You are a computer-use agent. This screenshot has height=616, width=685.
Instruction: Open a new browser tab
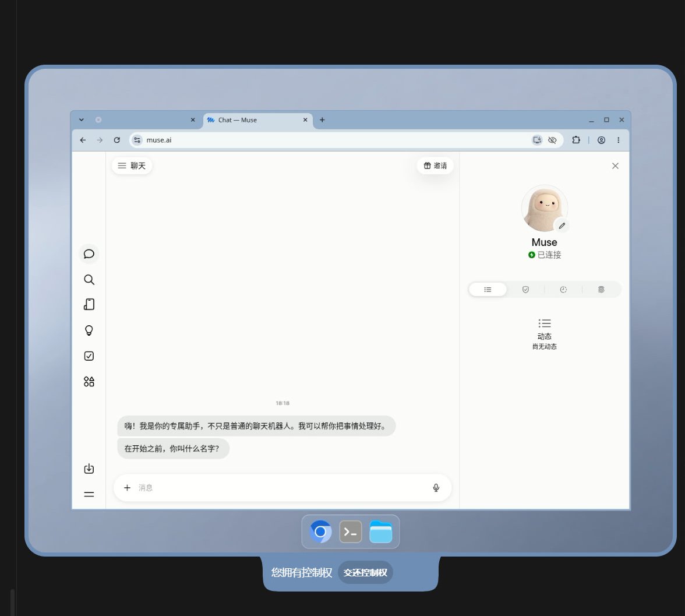(322, 120)
